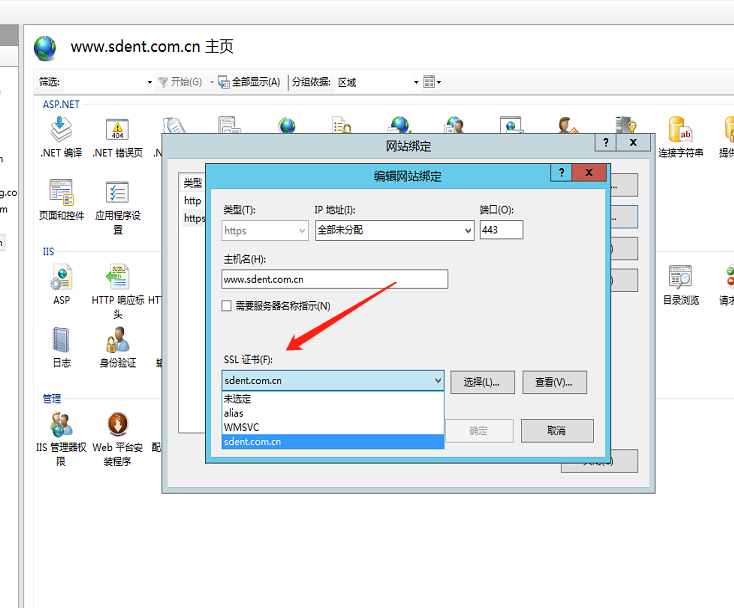Choose alias certificate option

point(234,413)
